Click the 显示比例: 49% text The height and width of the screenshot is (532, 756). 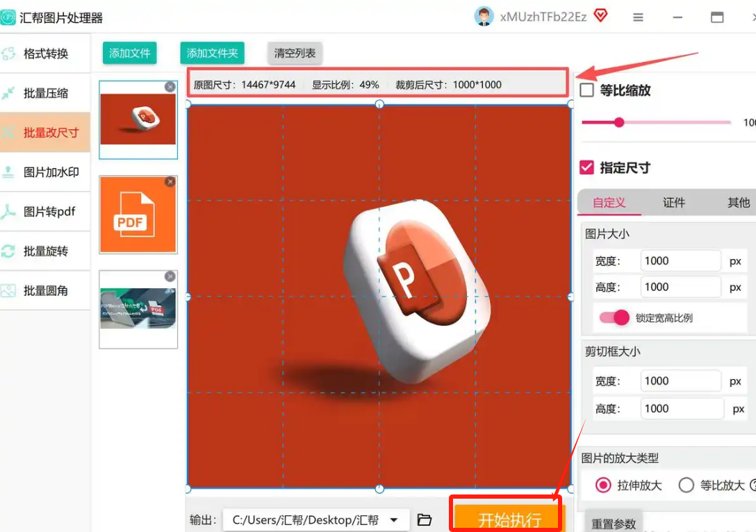[345, 85]
